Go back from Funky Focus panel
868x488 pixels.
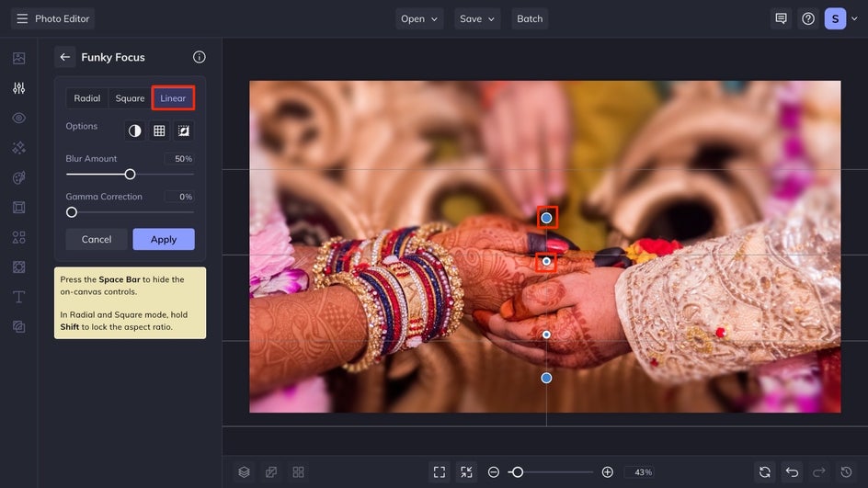coord(65,57)
